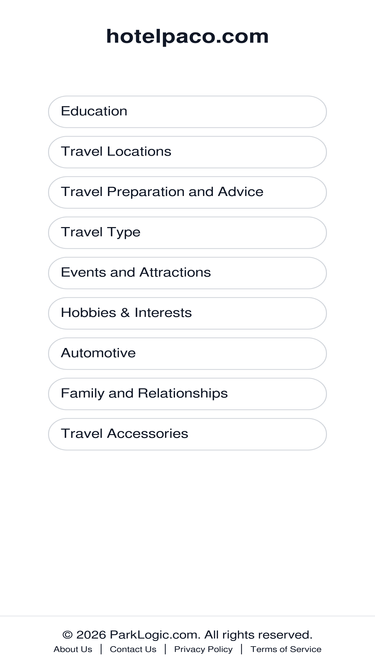Open the Automotive category
This screenshot has height=667, width=375.
tap(187, 353)
